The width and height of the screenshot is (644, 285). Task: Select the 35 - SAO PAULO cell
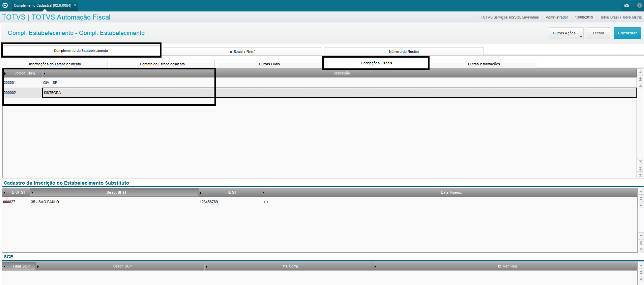point(115,202)
